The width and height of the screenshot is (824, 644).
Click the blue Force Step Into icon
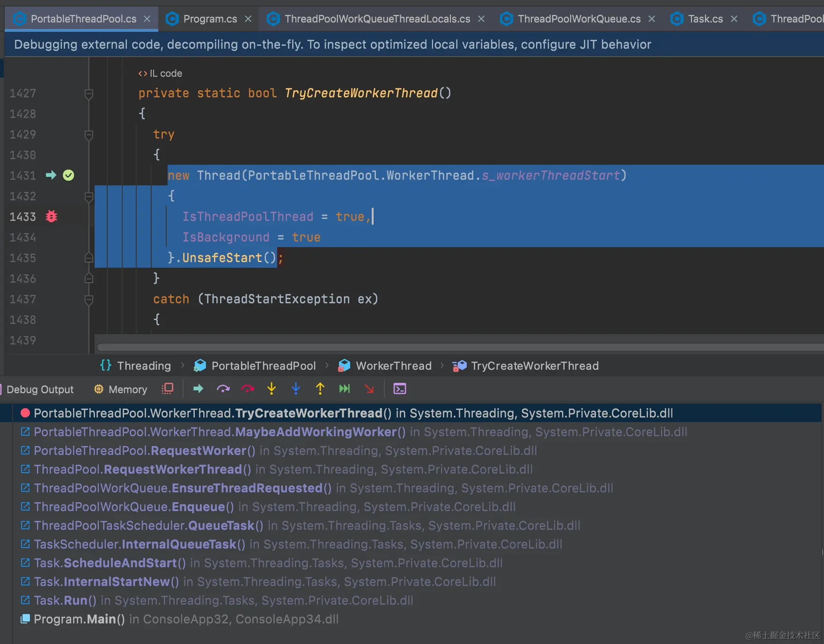[296, 388]
